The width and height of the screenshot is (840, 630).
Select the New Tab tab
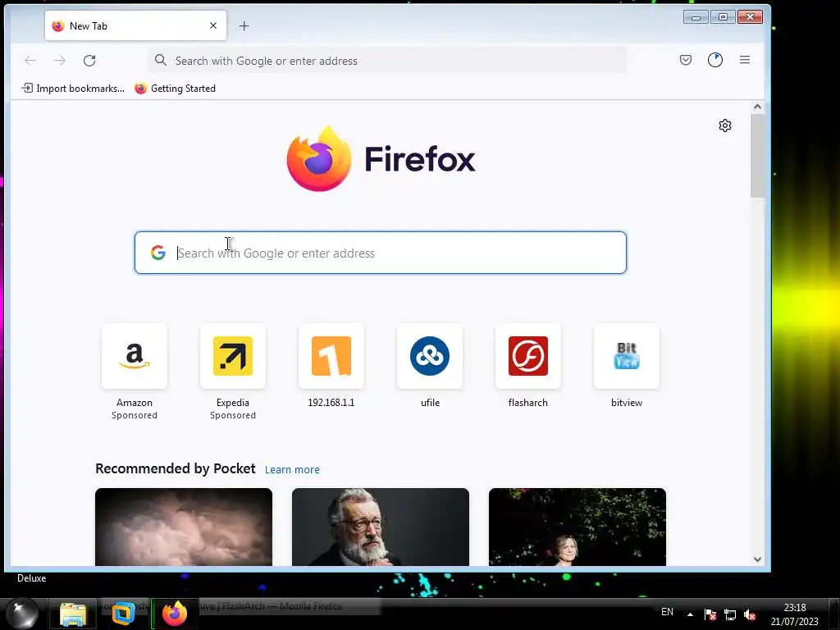pos(135,25)
